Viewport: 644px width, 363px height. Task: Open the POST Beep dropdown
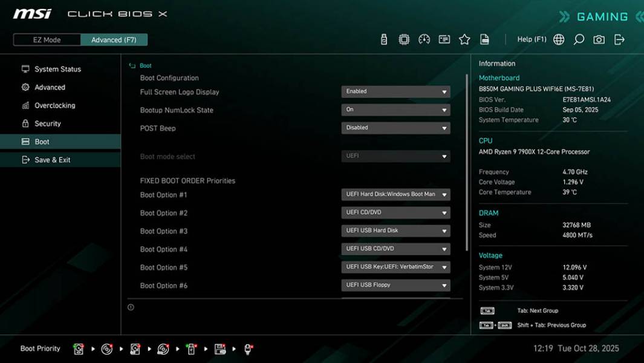click(395, 128)
